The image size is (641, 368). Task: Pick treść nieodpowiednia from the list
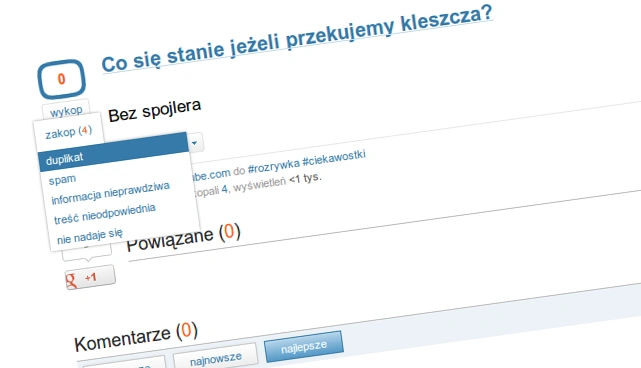pyautogui.click(x=105, y=213)
